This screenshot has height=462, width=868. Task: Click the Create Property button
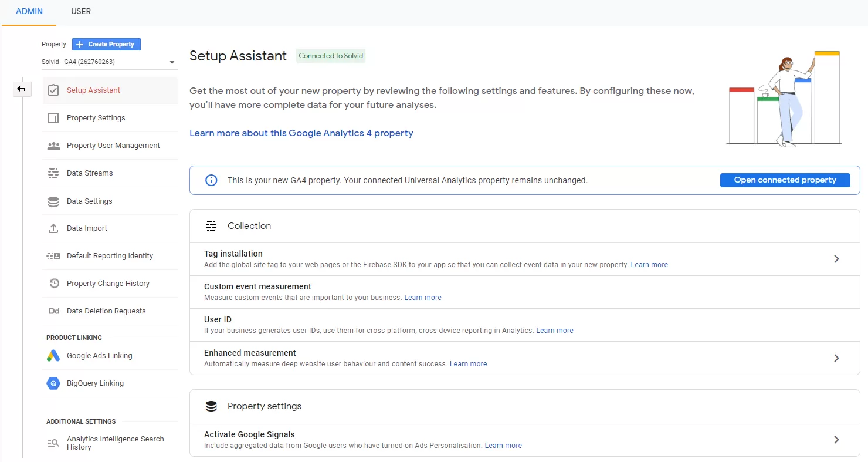[106, 44]
